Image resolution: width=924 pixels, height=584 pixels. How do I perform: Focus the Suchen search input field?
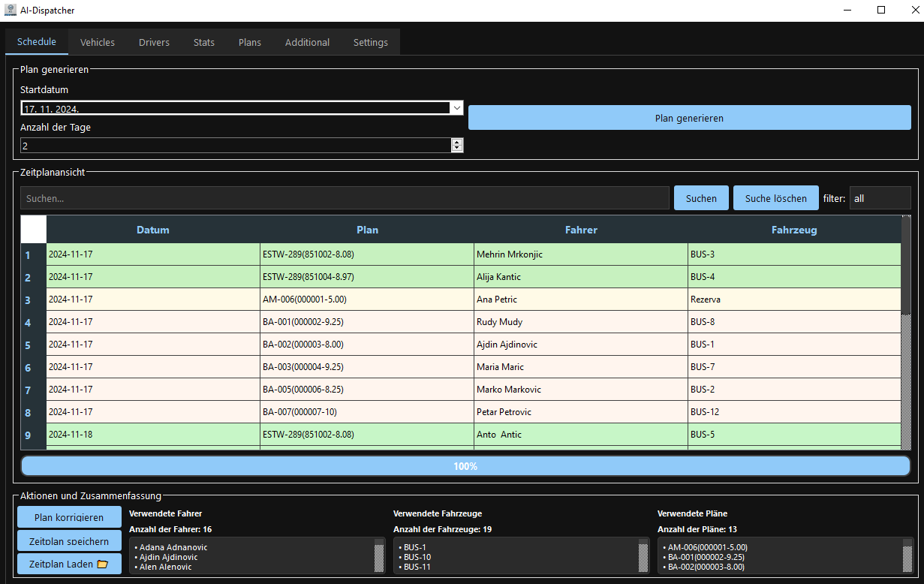345,198
